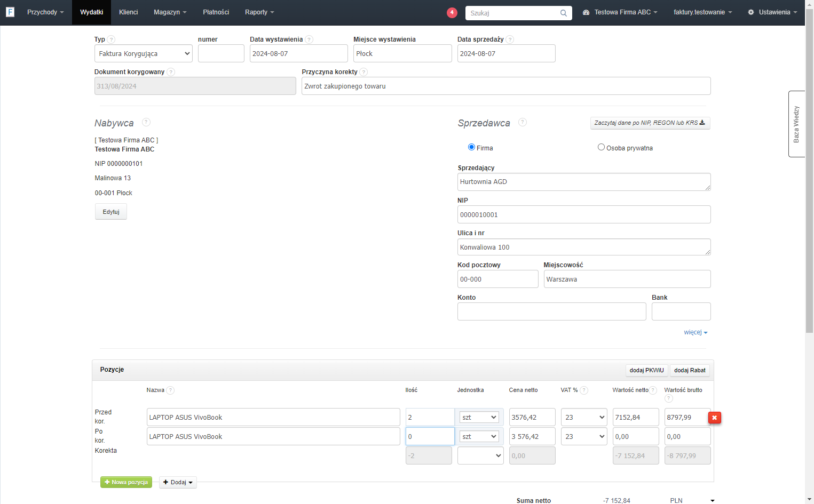This screenshot has height=504, width=814.
Task: Open unit dropdown in Przed kor. row
Action: pyautogui.click(x=479, y=417)
